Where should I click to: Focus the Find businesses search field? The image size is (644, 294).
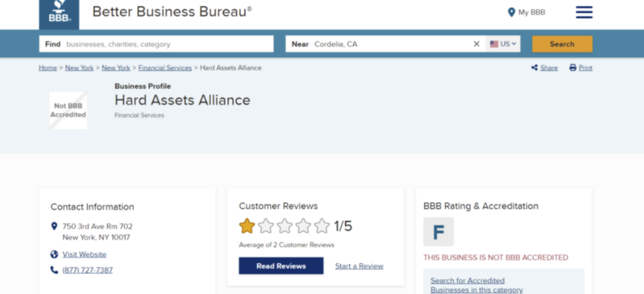(x=156, y=44)
